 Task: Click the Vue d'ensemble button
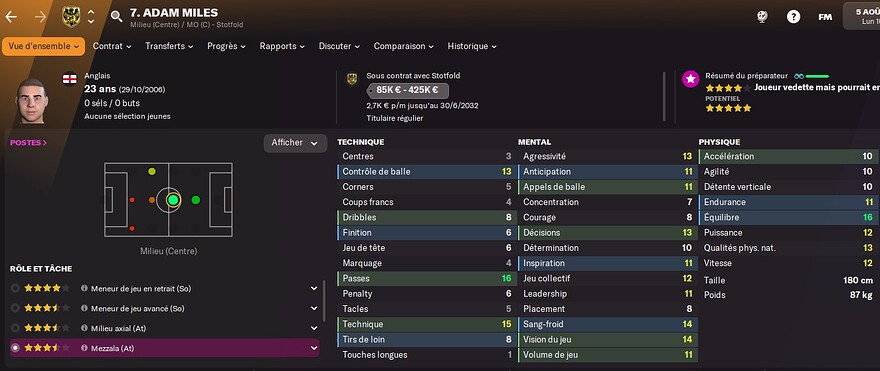click(43, 47)
